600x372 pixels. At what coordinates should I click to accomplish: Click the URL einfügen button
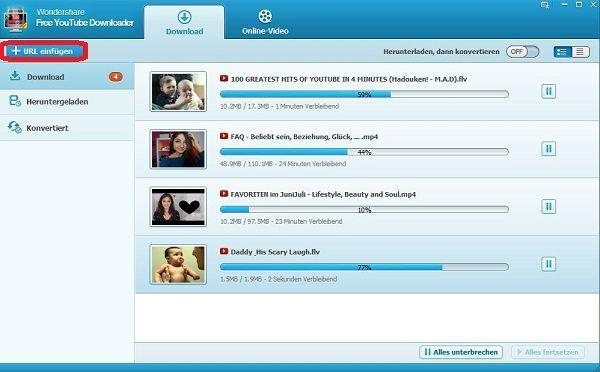click(x=44, y=51)
